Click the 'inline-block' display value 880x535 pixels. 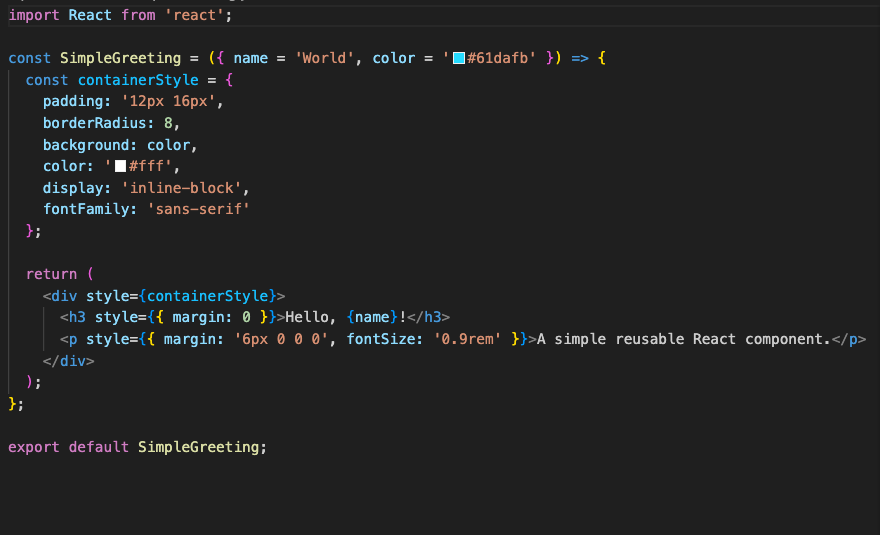182,188
